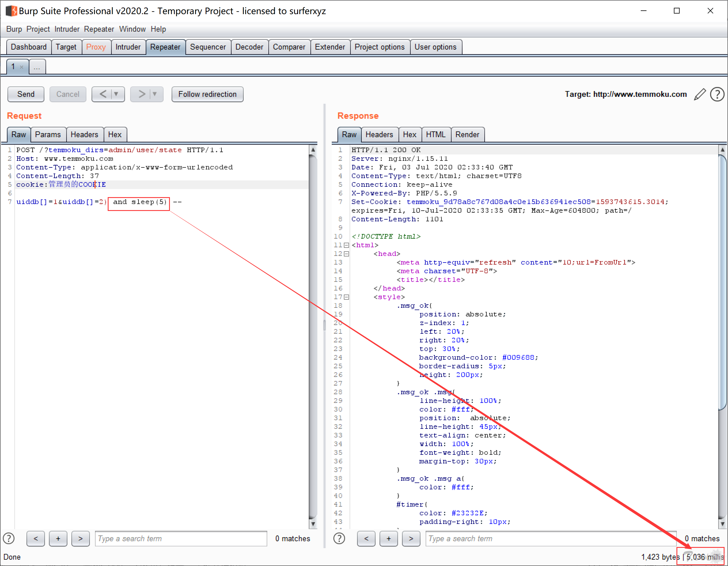Screen dimensions: 728x566
Task: Open request search help icon
Action: tap(9, 538)
